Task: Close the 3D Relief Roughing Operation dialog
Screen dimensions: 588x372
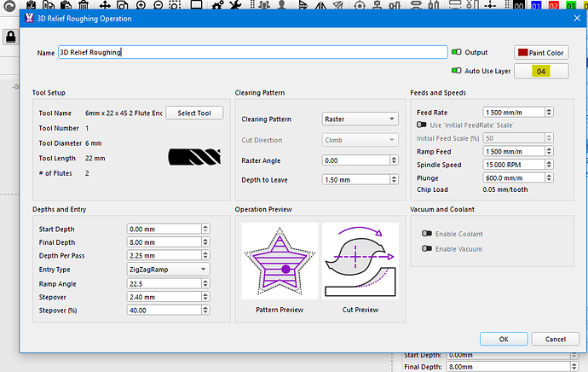Action: tap(577, 19)
